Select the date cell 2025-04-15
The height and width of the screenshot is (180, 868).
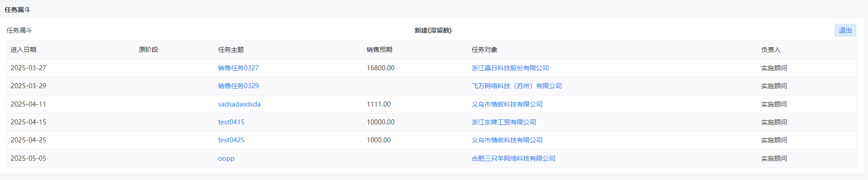click(29, 122)
